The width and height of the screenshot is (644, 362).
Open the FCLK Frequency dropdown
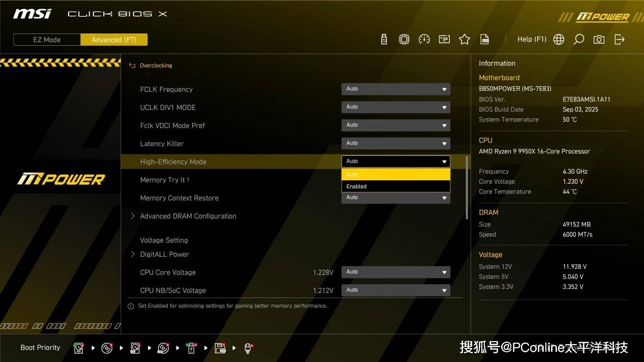pyautogui.click(x=395, y=89)
